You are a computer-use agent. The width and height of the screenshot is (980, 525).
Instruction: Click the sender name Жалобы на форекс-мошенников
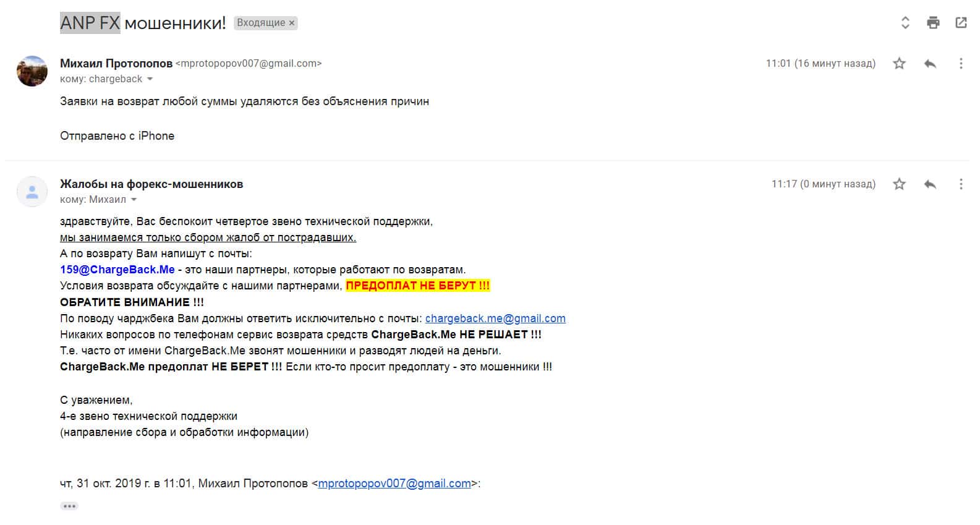click(151, 184)
